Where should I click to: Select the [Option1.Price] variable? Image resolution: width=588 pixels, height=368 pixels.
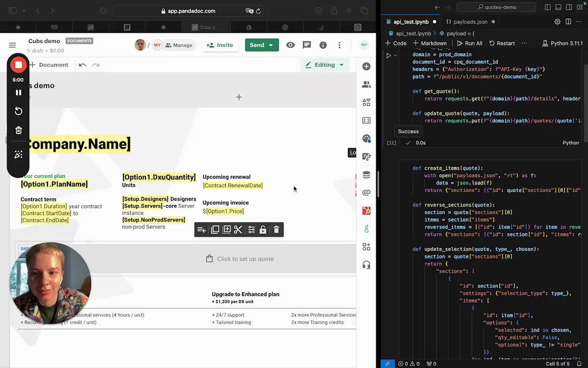click(x=225, y=212)
